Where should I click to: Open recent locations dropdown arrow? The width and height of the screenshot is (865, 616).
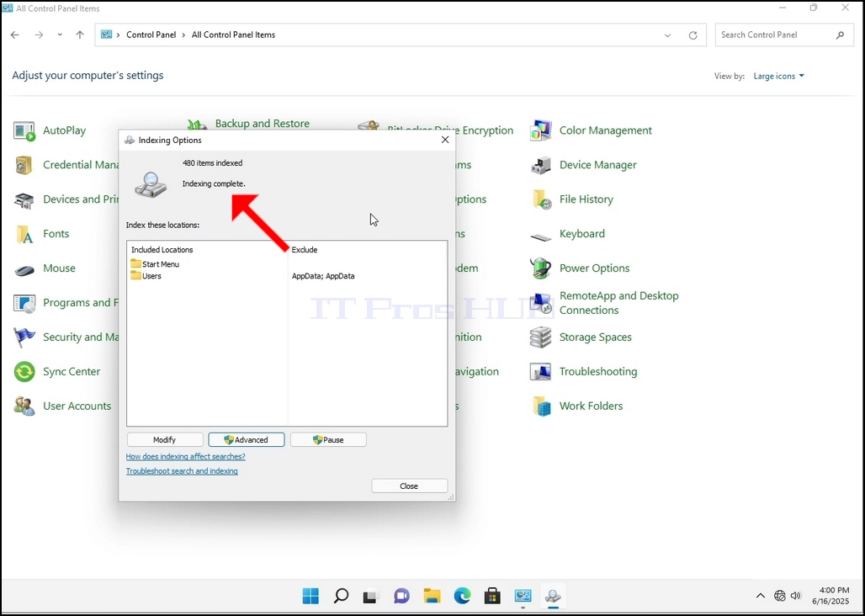[60, 35]
